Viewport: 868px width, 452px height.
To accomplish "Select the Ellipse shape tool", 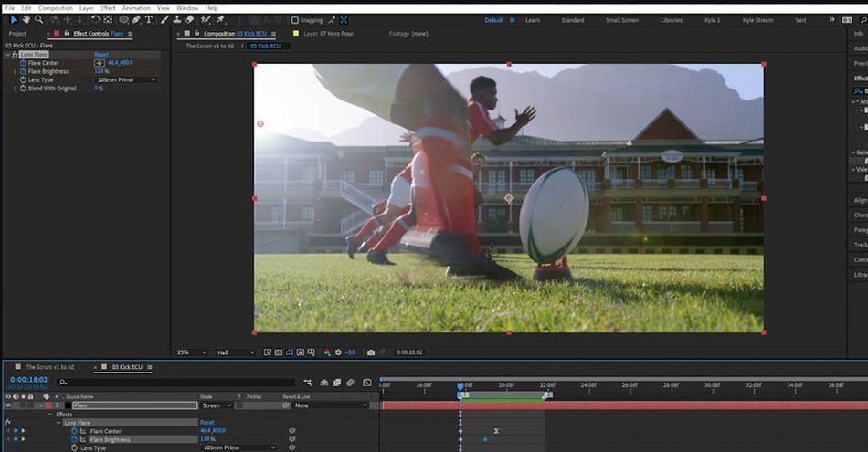I will (124, 20).
